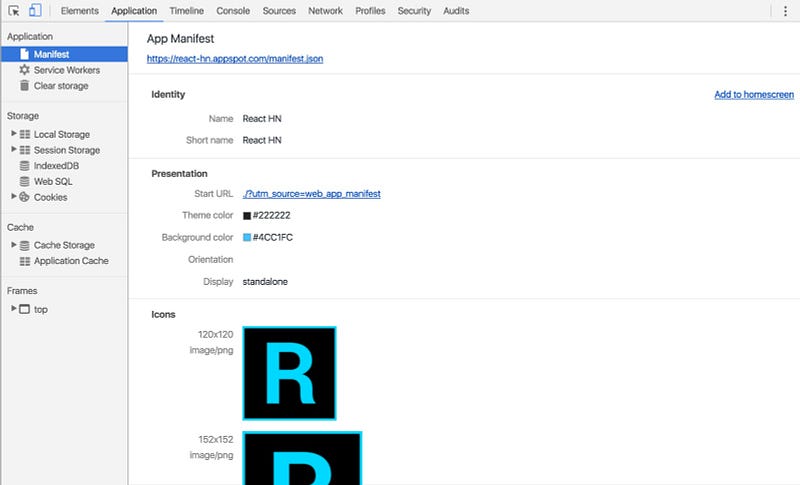Click the 152x152 icon thumbnail

[302, 458]
